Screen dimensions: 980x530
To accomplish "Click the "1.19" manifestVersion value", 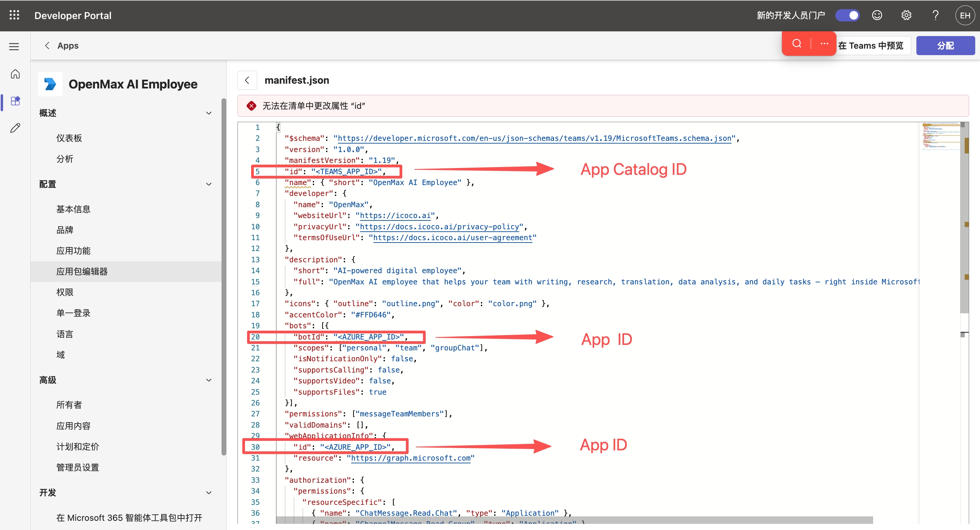I will point(381,161).
